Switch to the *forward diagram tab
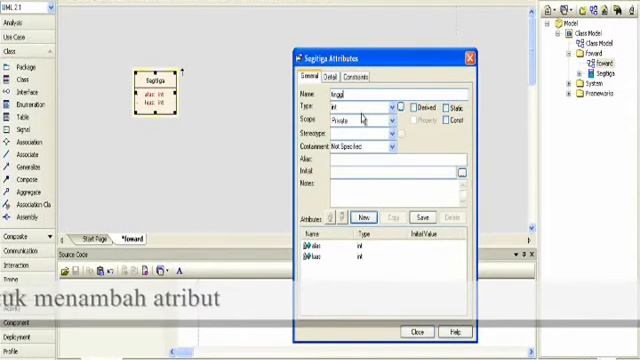This screenshot has height=360, width=640. (x=132, y=239)
